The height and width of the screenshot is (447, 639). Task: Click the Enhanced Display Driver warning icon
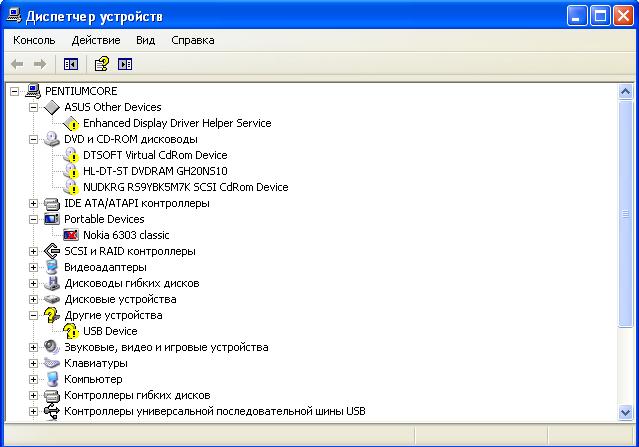tap(71, 123)
